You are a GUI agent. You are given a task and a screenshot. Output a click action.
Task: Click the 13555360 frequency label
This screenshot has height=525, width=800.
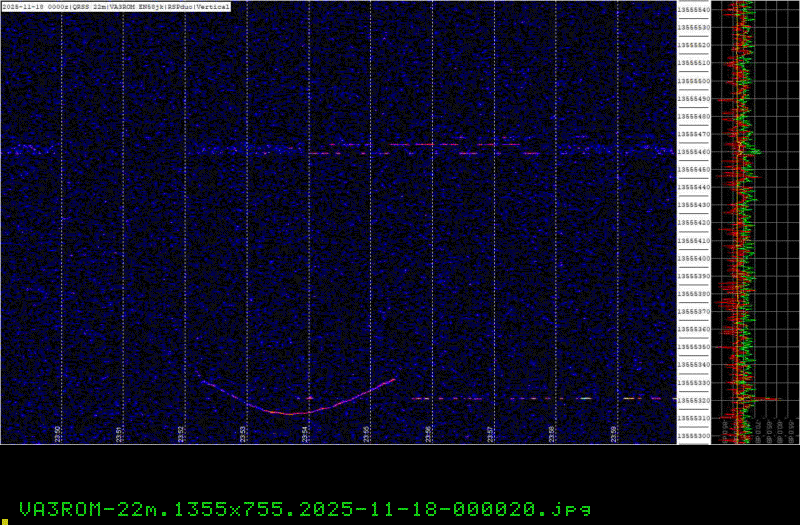693,329
